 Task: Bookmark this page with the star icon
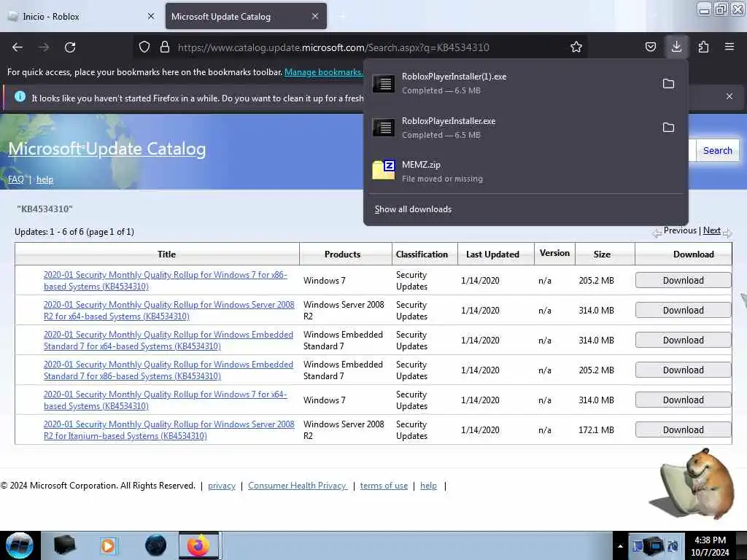click(576, 47)
